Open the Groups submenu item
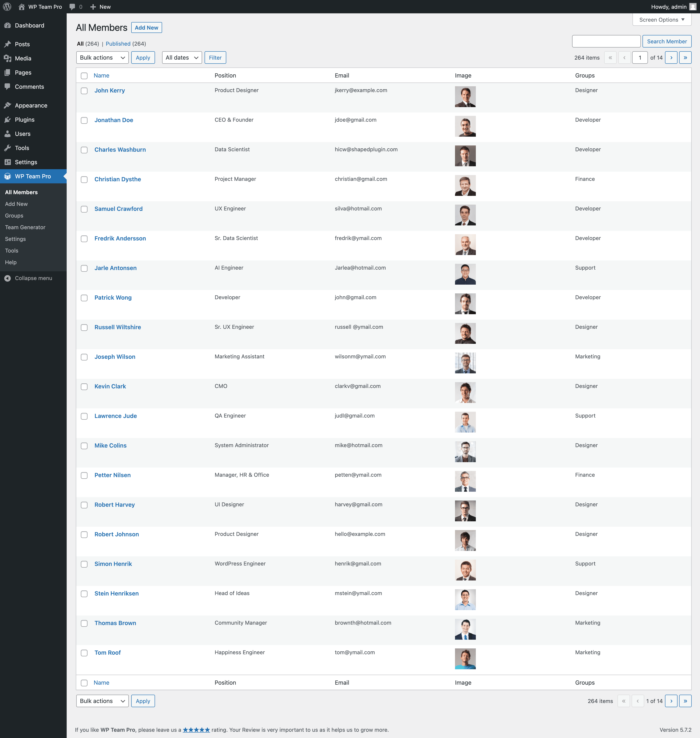The width and height of the screenshot is (700, 738). [x=14, y=216]
